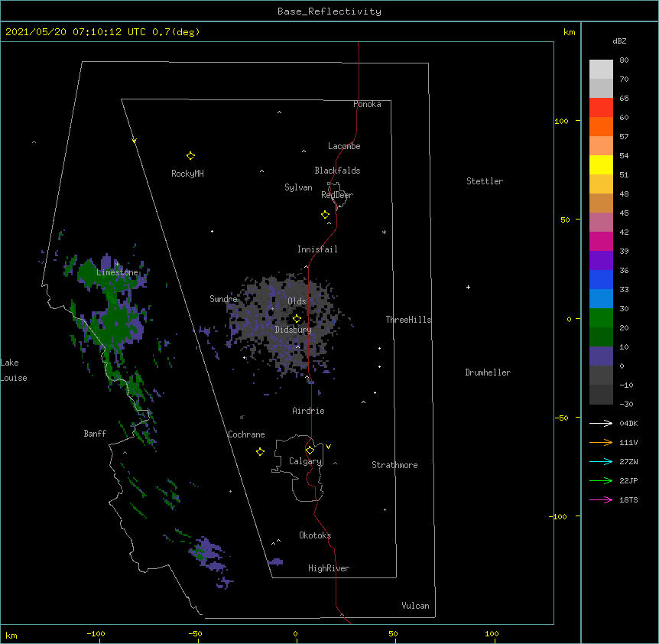This screenshot has width=659, height=644.
Task: Click the Banff label
Action: (x=95, y=434)
